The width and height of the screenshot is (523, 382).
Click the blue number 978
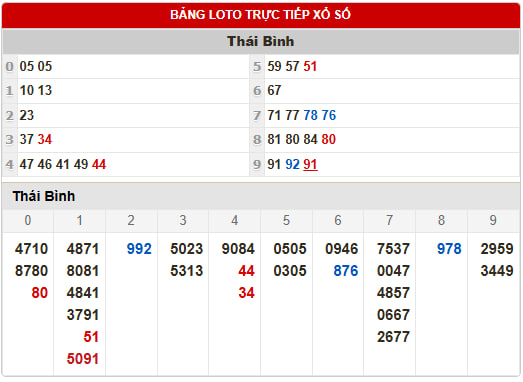pyautogui.click(x=449, y=249)
